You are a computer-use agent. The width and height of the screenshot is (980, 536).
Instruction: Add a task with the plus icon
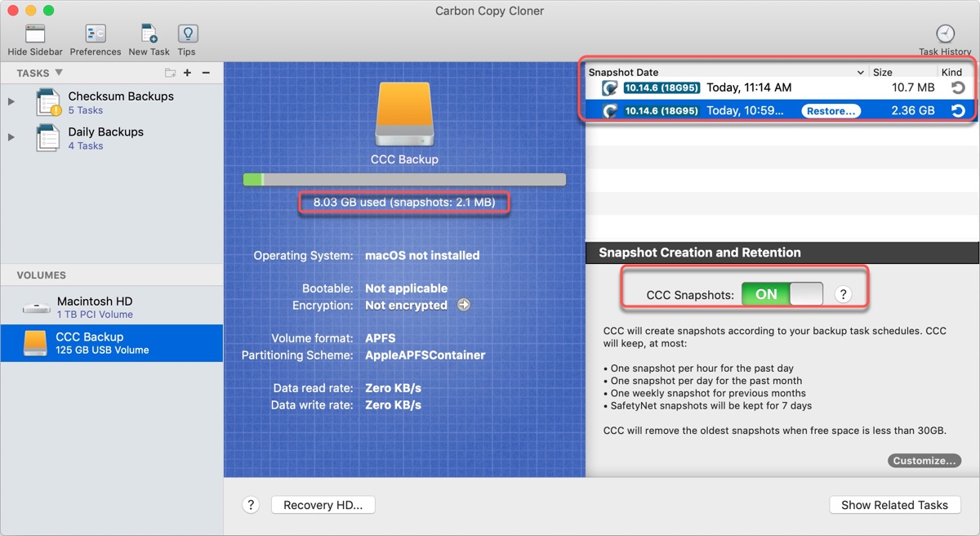point(188,73)
